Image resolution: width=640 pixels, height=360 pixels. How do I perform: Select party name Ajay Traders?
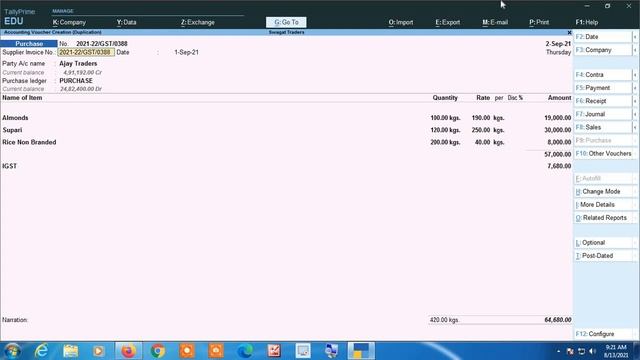pos(78,64)
